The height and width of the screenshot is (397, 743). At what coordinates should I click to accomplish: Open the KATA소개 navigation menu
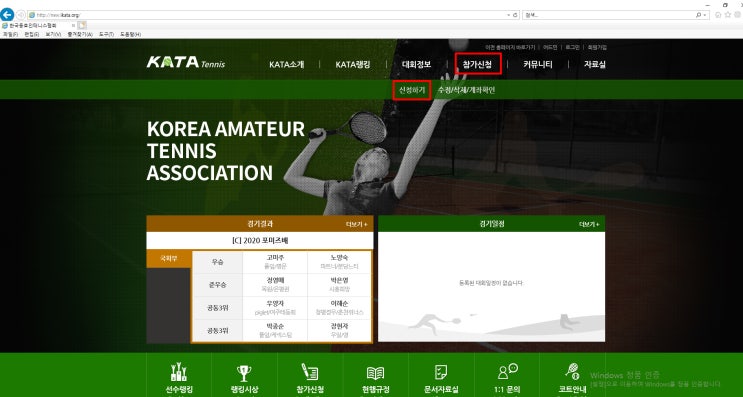coord(287,64)
